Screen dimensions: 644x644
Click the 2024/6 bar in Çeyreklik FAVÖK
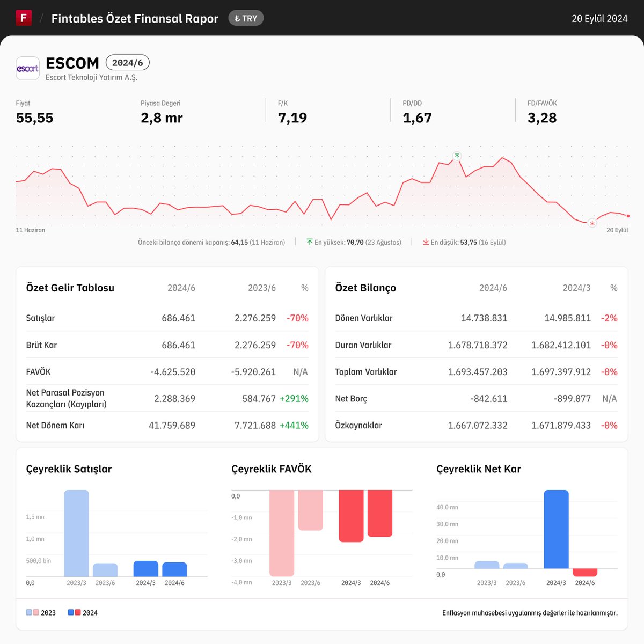(x=380, y=514)
